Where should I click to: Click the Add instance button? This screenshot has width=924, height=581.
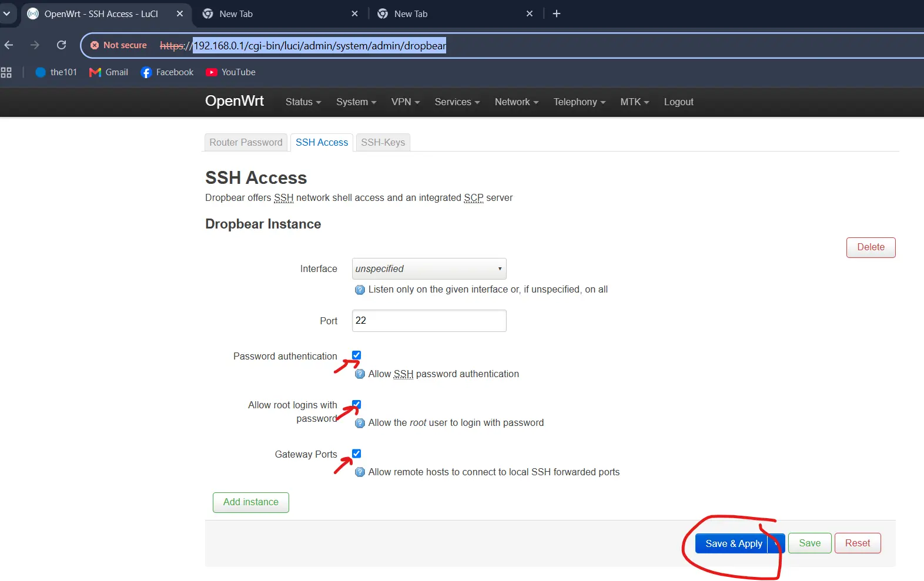point(251,502)
